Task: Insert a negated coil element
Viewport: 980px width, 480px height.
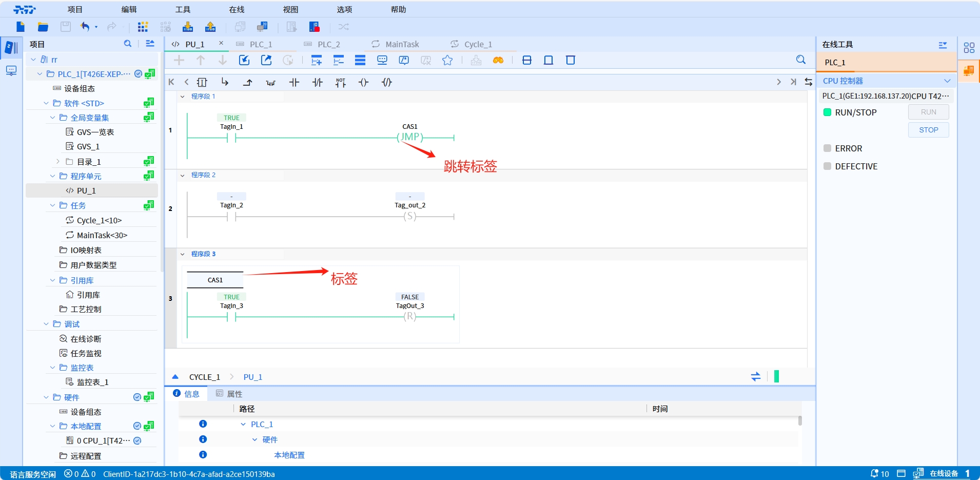Action: (387, 82)
